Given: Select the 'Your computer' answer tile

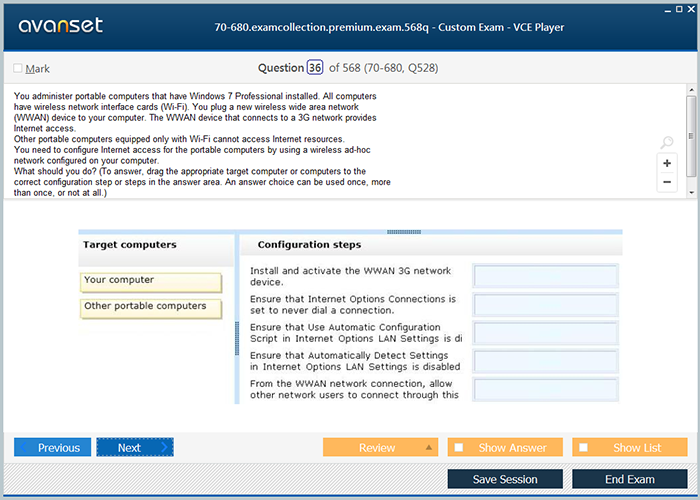Looking at the screenshot, I should point(151,282).
